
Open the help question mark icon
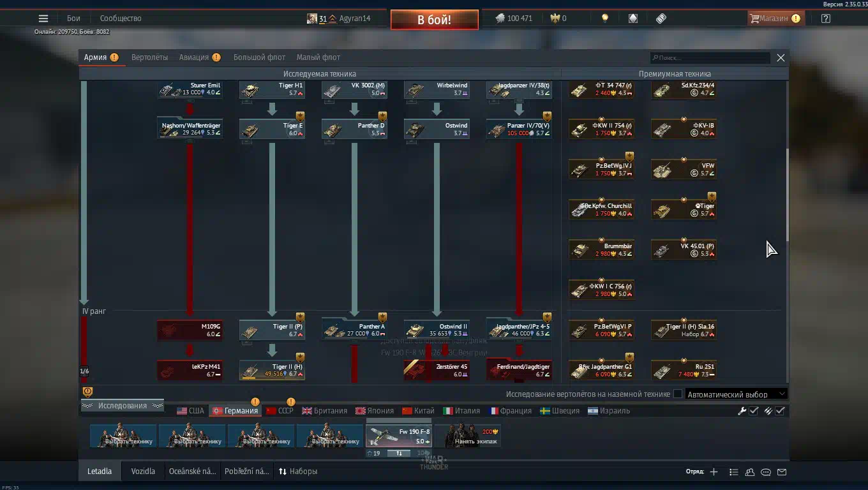pos(826,19)
